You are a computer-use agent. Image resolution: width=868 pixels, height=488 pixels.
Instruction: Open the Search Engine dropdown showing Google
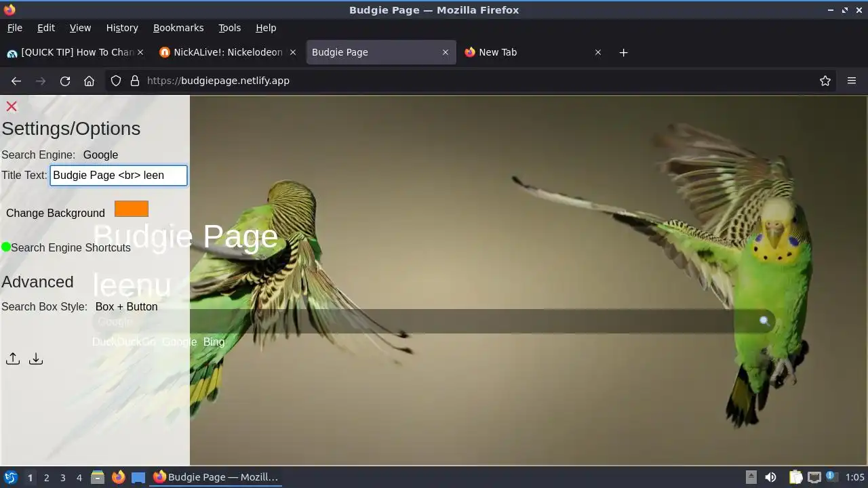[100, 155]
